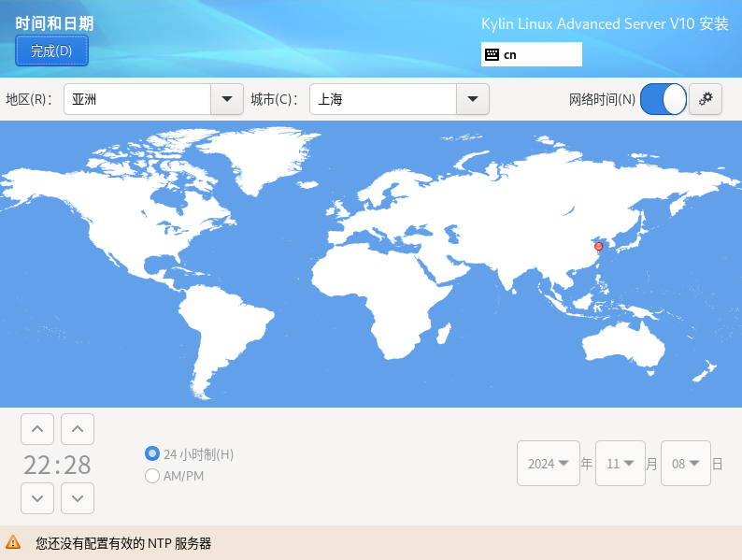Toggle the network time (网络时间) switch
This screenshot has width=742, height=560.
click(663, 99)
